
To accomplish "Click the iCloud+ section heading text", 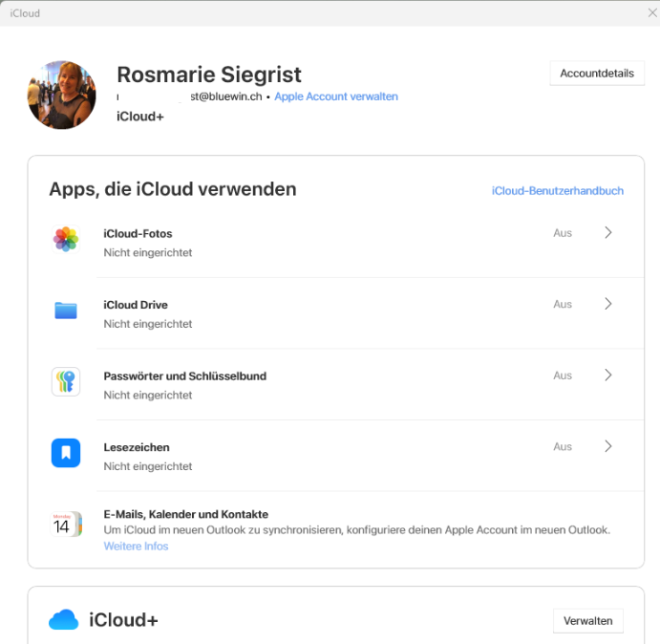I will (x=123, y=620).
